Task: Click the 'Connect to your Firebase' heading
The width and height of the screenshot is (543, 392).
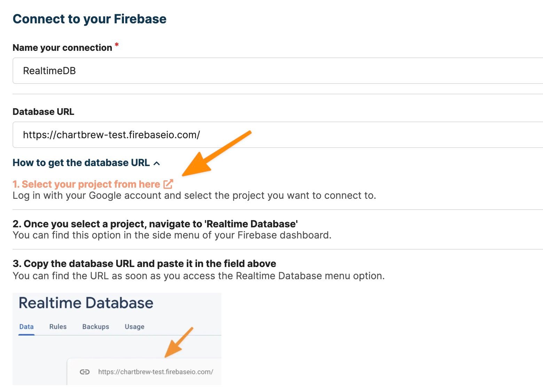Action: 89,19
